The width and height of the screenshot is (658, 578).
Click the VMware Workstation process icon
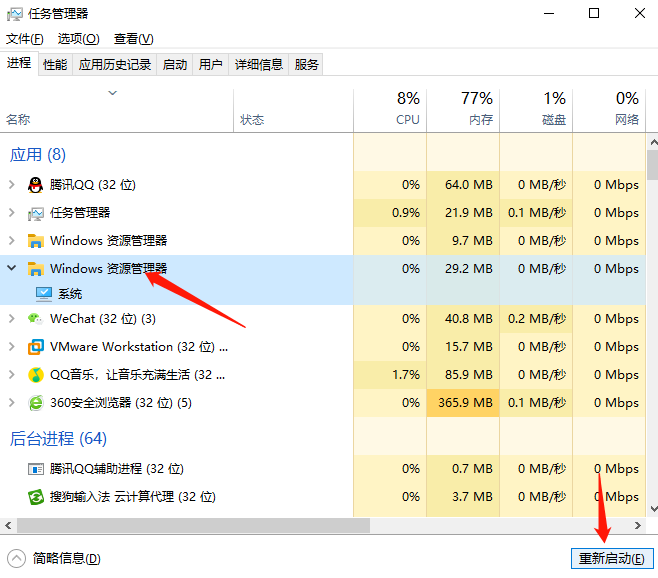tap(36, 347)
